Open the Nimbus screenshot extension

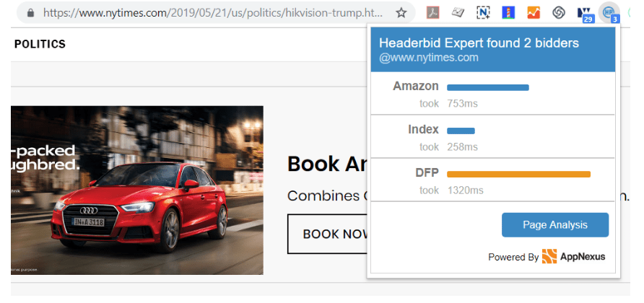click(x=483, y=12)
